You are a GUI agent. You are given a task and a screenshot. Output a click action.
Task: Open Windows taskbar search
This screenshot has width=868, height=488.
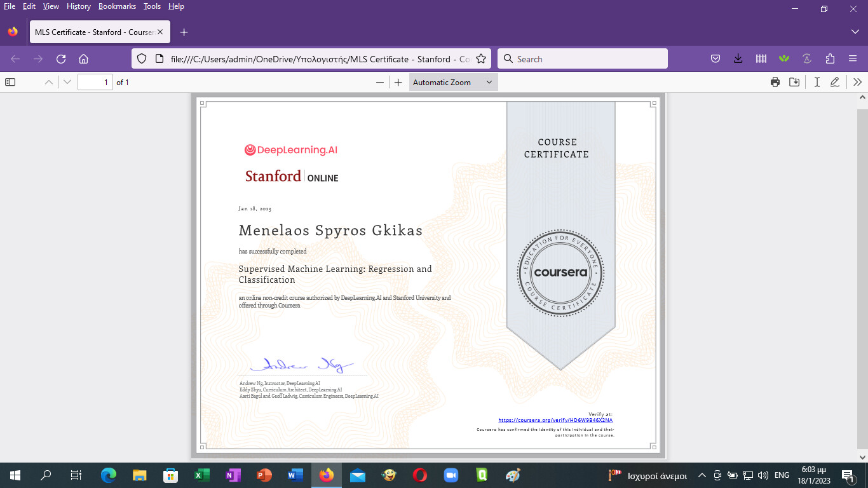pos(46,475)
